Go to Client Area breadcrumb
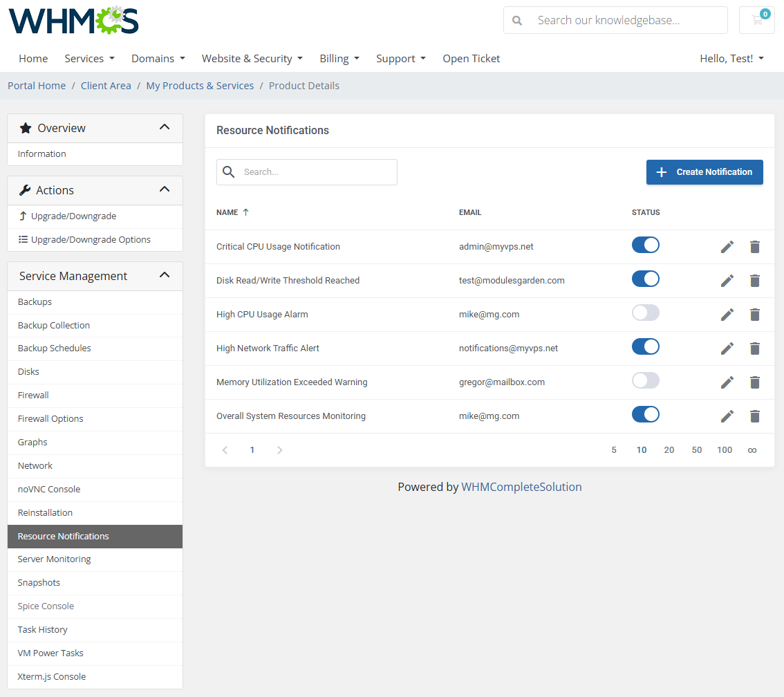This screenshot has width=784, height=697. [106, 86]
